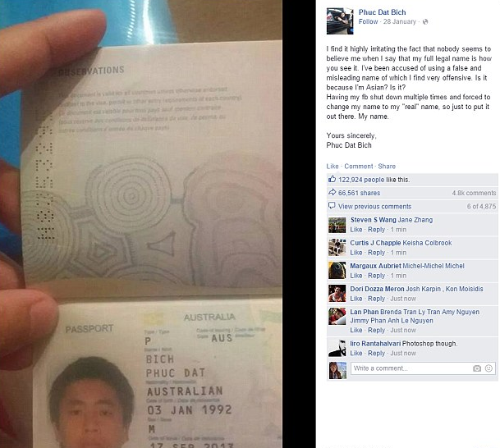The image size is (500, 448).
Task: Open 66,561 shares link
Action: [x=359, y=193]
